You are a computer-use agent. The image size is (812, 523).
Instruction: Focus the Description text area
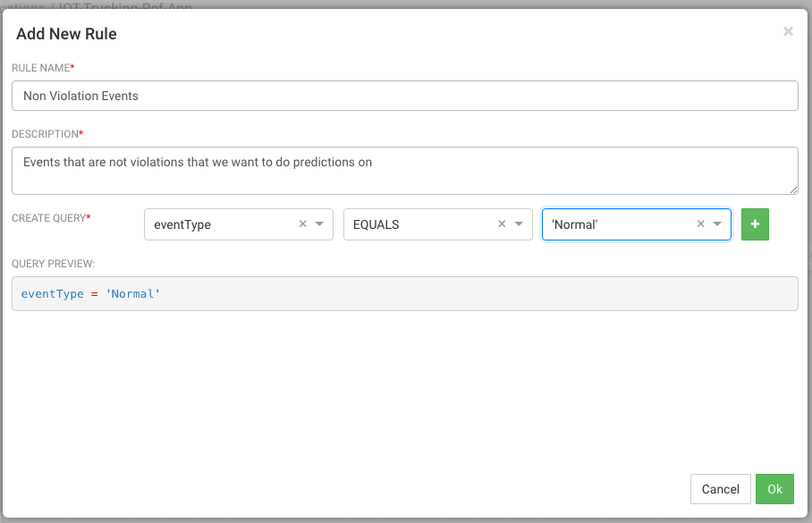(x=404, y=170)
